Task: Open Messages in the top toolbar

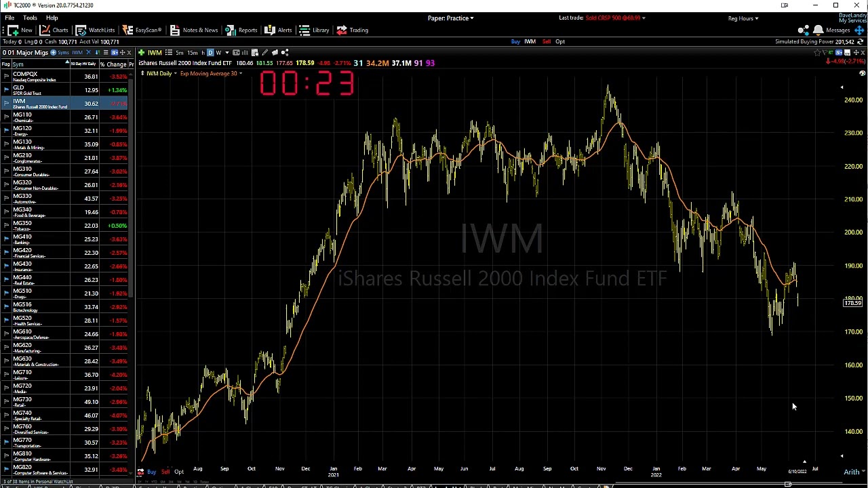Action: tap(838, 30)
